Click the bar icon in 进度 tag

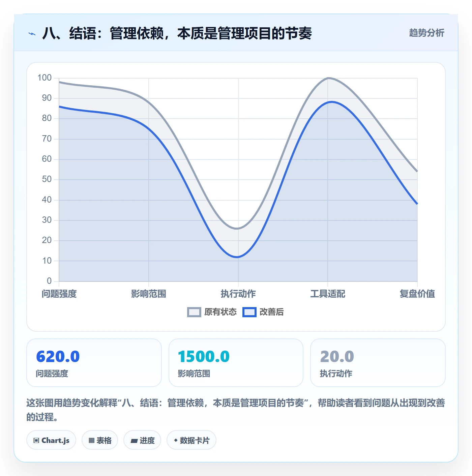(x=134, y=441)
